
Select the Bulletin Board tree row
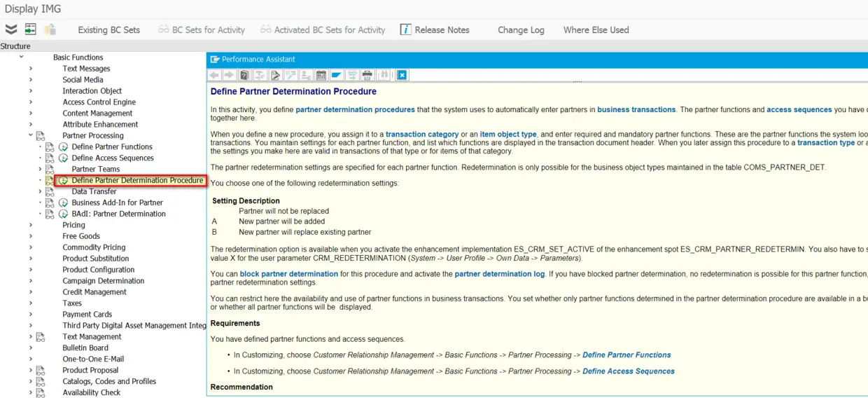pyautogui.click(x=85, y=348)
